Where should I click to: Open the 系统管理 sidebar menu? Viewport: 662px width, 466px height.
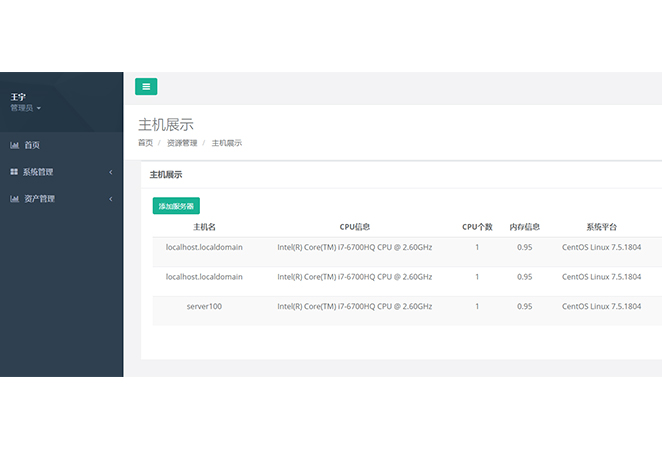tap(38, 172)
